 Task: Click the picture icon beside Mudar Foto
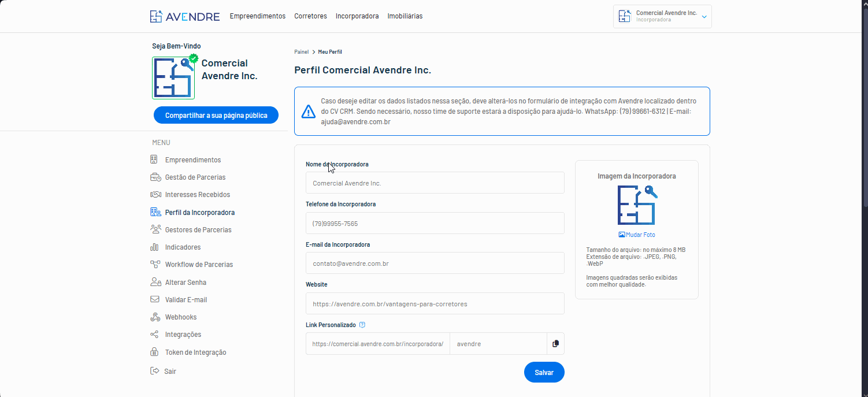click(x=622, y=235)
